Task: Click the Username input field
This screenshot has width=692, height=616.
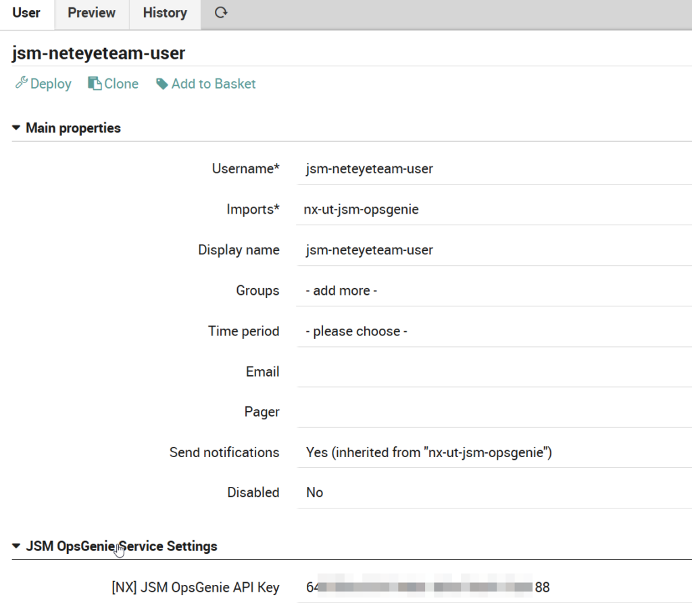Action: pyautogui.click(x=494, y=168)
